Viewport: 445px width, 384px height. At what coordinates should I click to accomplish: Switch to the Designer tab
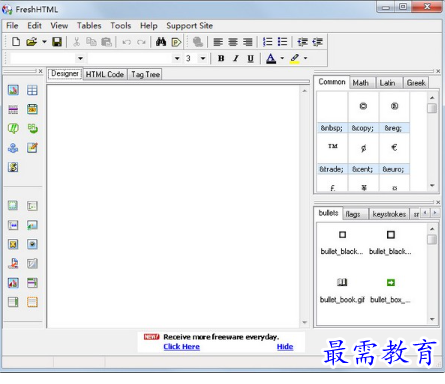[65, 74]
